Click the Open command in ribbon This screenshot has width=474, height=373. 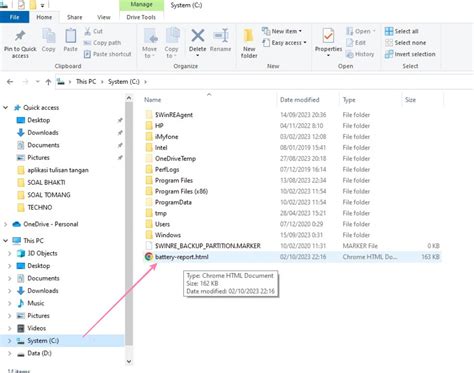coord(361,31)
